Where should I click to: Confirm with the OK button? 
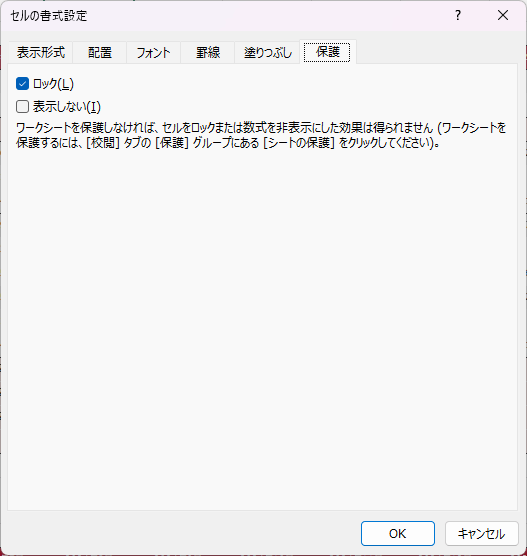tap(398, 533)
